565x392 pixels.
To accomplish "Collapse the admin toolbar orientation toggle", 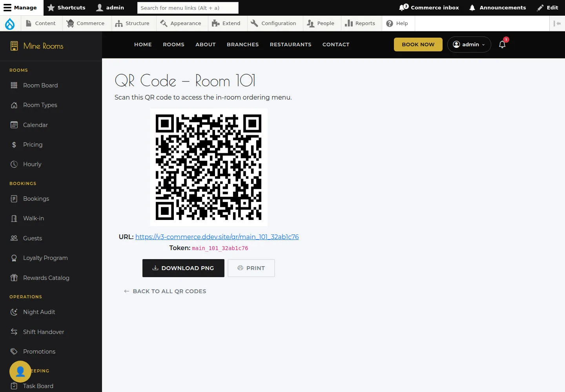I will pyautogui.click(x=557, y=24).
